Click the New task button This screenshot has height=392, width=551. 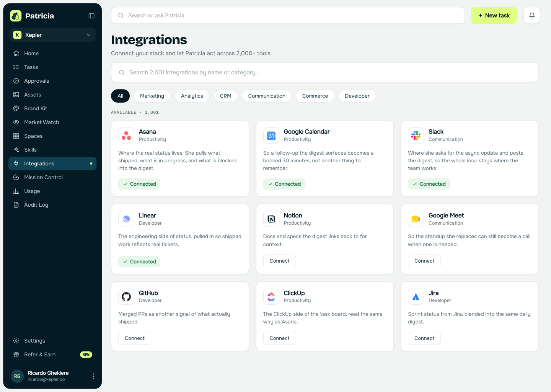pos(494,15)
